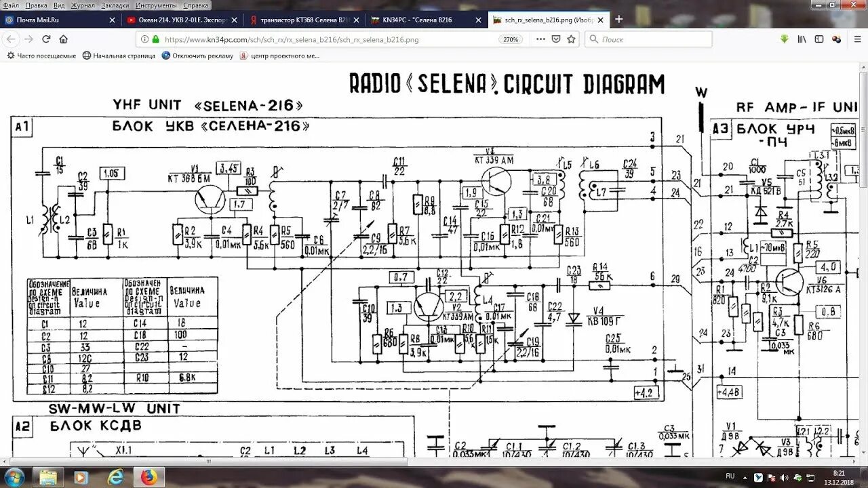Open Отключить рекламу bookmark
This screenshot has height=488, width=868.
198,56
